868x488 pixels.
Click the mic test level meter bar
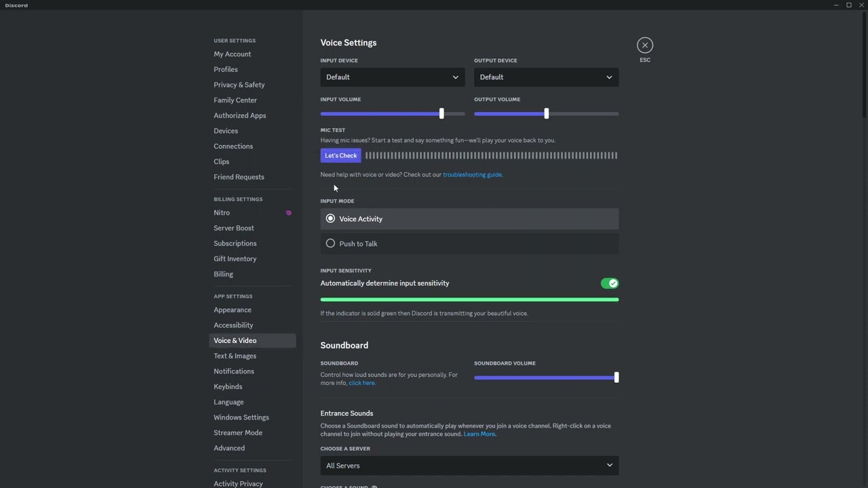pyautogui.click(x=491, y=156)
